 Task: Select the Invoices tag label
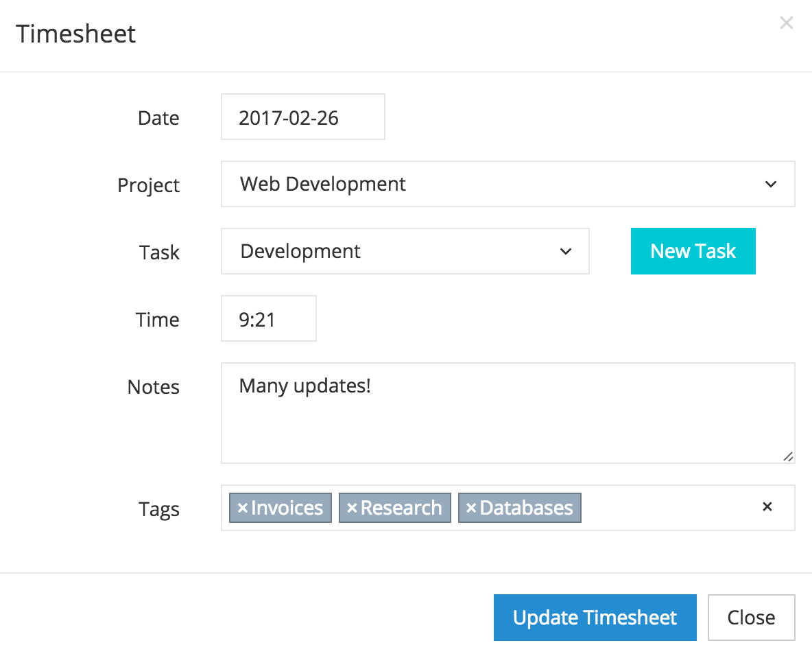click(x=287, y=508)
